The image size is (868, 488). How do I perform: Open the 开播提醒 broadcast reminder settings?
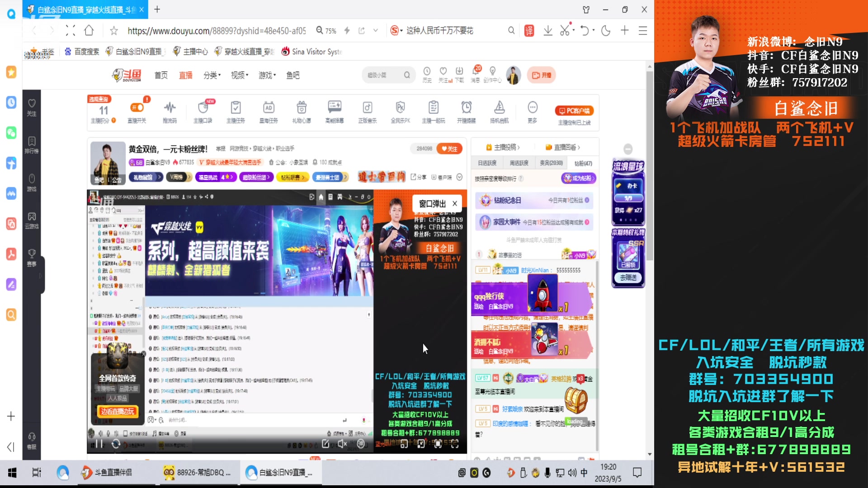click(467, 111)
